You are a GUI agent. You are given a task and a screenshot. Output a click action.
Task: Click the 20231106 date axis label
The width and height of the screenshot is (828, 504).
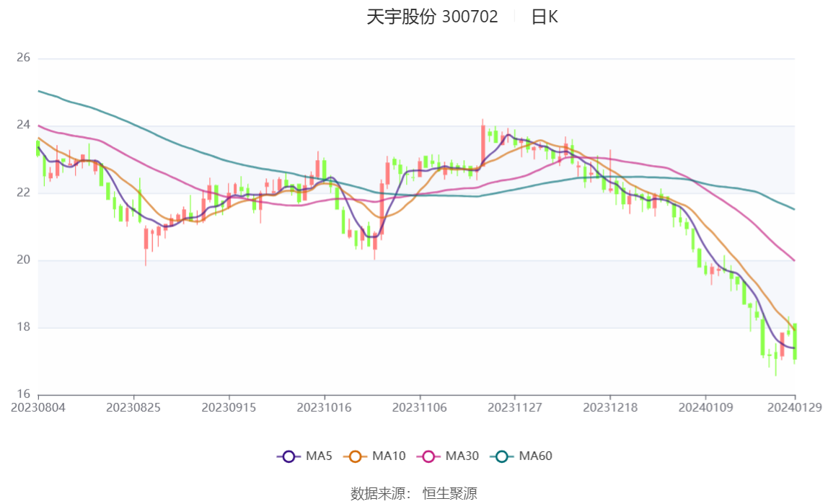(x=419, y=407)
